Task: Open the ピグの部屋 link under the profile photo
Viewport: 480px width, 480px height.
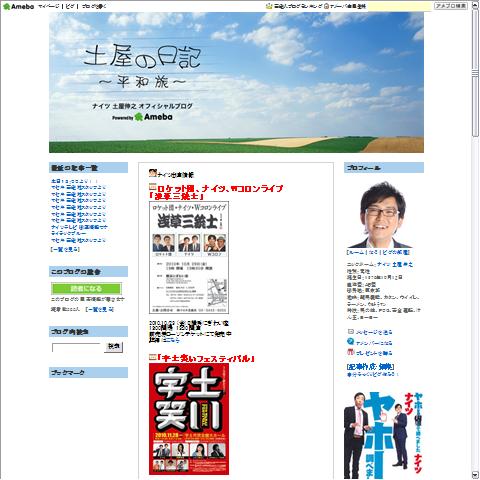Action: [x=395, y=252]
